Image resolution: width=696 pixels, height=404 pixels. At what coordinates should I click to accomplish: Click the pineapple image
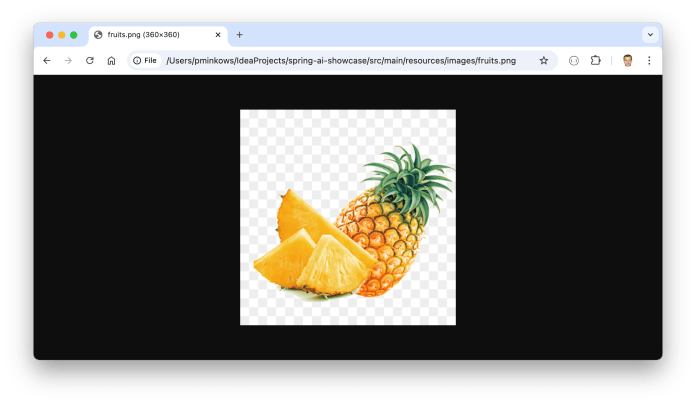(348, 217)
